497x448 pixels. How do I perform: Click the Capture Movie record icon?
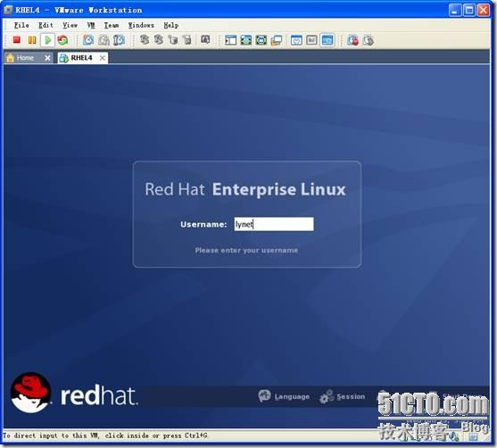tap(352, 40)
